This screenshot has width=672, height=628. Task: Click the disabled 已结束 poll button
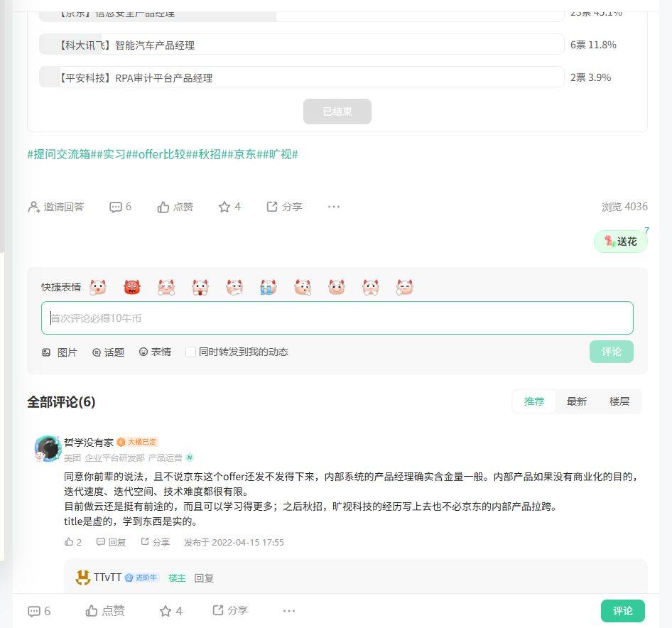pyautogui.click(x=337, y=112)
